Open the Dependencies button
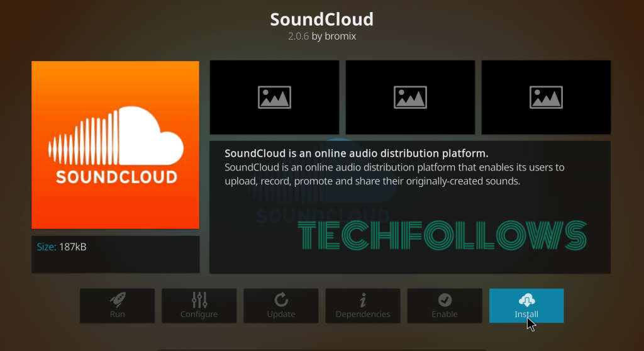Image resolution: width=644 pixels, height=351 pixels. (x=363, y=305)
